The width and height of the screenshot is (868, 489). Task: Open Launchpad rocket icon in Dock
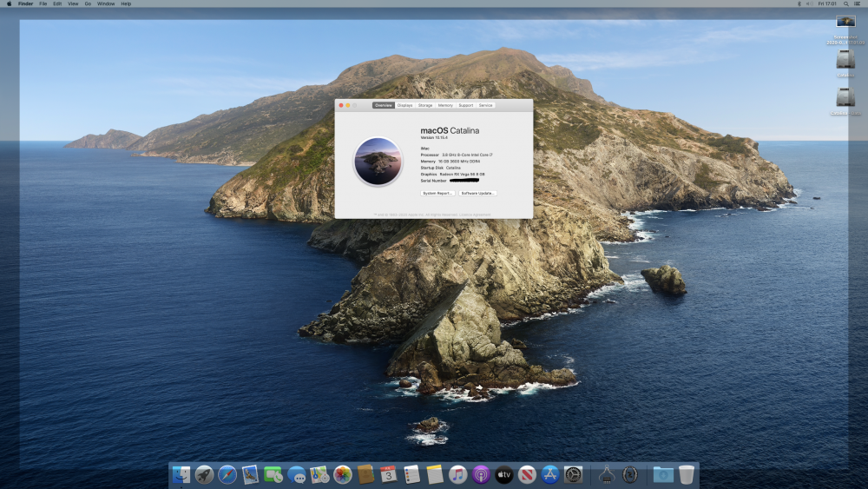[204, 474]
